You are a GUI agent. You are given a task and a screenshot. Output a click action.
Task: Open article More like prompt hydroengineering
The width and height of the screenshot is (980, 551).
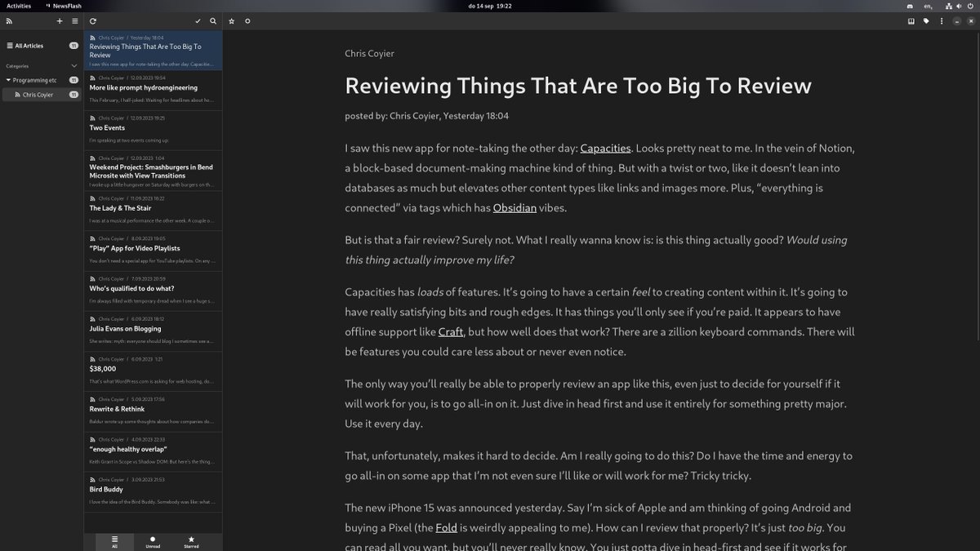153,90
